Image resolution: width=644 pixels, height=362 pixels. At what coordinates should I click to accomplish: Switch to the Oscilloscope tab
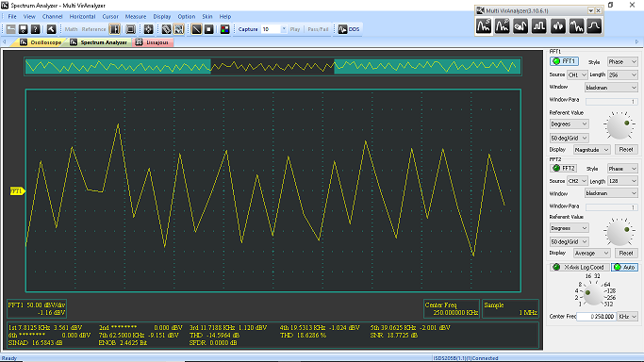pos(41,42)
